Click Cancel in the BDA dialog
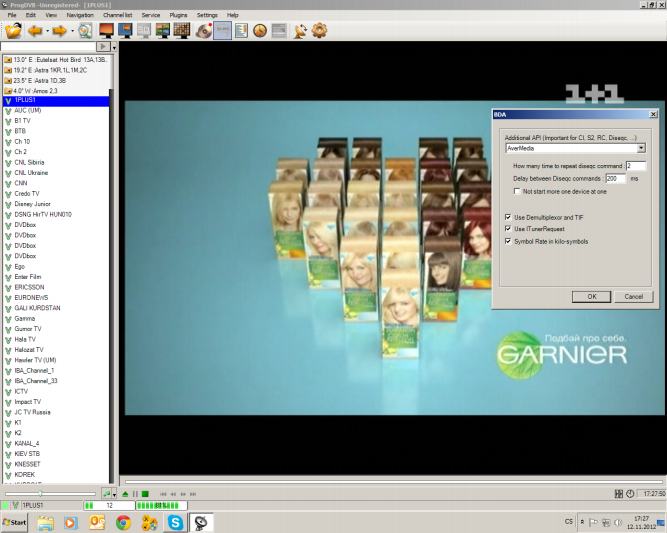This screenshot has height=533, width=667. point(632,297)
